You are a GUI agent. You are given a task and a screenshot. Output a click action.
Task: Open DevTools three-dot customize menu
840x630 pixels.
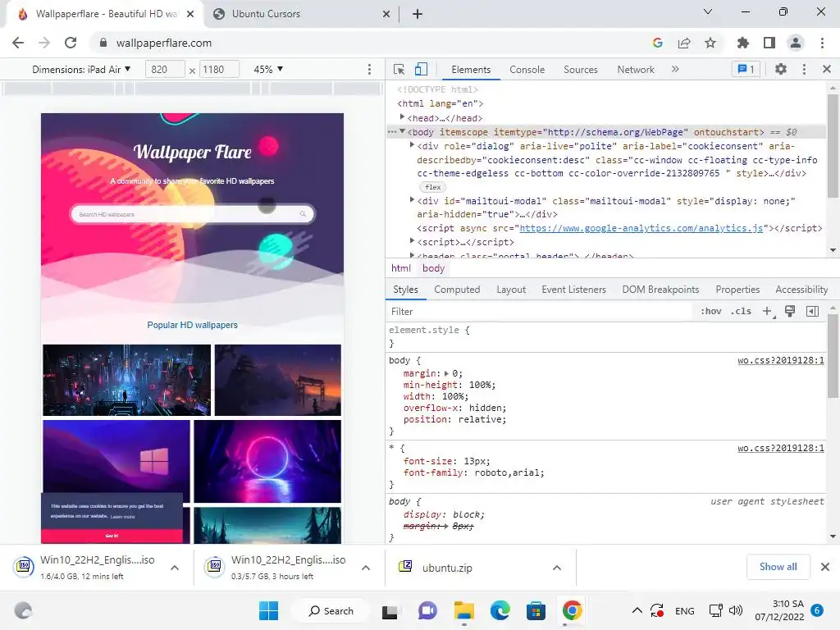pyautogui.click(x=804, y=69)
